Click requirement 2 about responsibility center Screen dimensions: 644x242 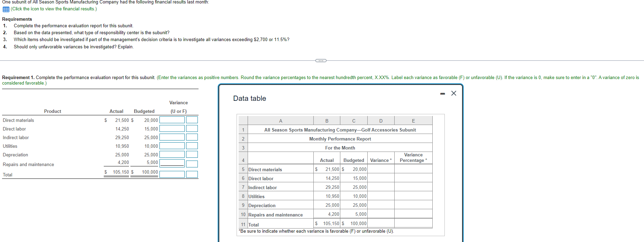92,32
